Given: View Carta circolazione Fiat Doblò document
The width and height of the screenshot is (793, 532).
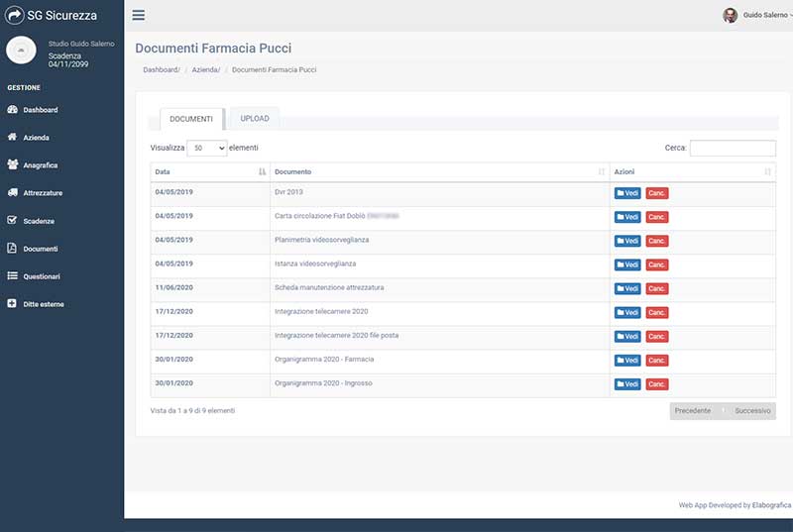Looking at the screenshot, I should (627, 217).
